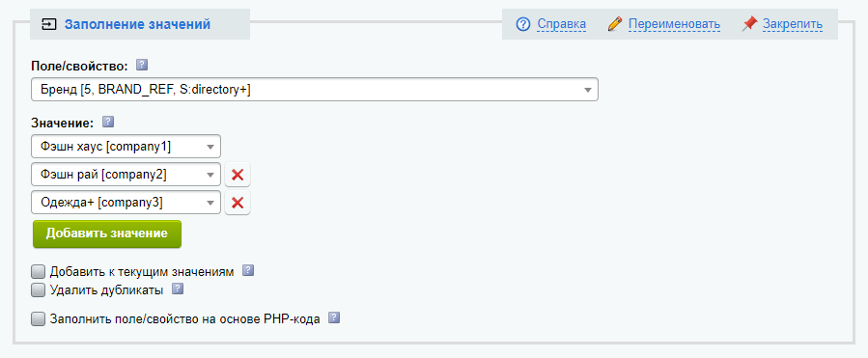Click the Заполнение значений section title
868x358 pixels.
137,24
